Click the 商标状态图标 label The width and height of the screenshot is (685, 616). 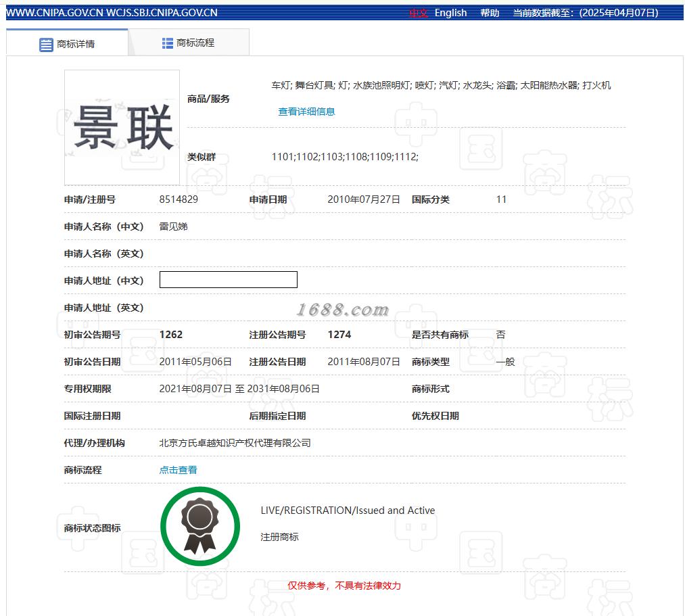pyautogui.click(x=92, y=527)
